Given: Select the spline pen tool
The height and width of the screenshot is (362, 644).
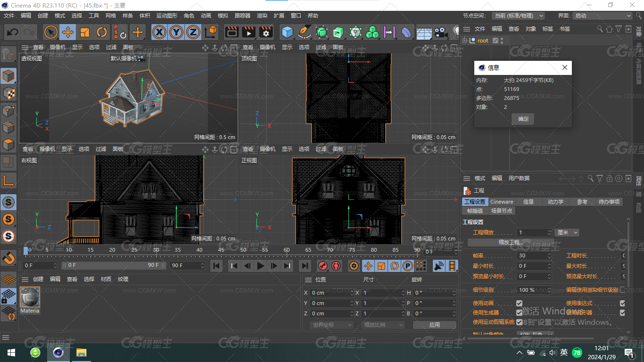Looking at the screenshot, I should click(x=305, y=32).
